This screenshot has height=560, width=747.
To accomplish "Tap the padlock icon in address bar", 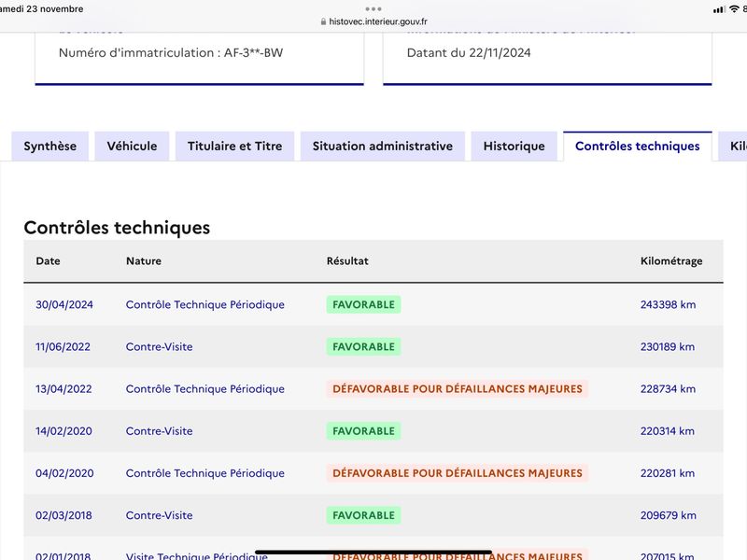I will point(323,21).
